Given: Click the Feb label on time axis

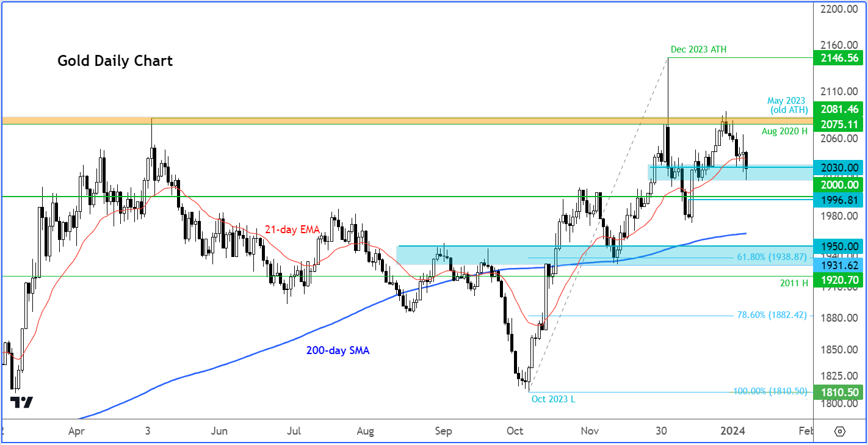Looking at the screenshot, I should point(806,432).
